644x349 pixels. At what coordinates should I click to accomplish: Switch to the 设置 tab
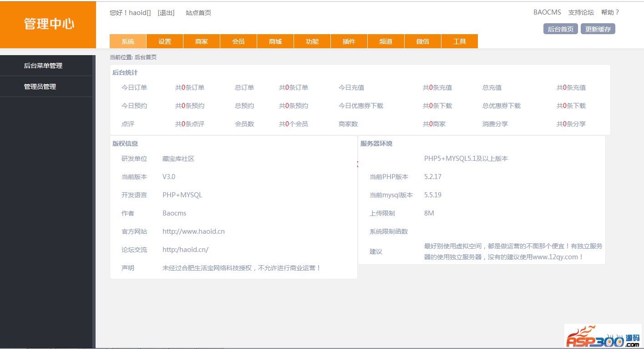(165, 41)
